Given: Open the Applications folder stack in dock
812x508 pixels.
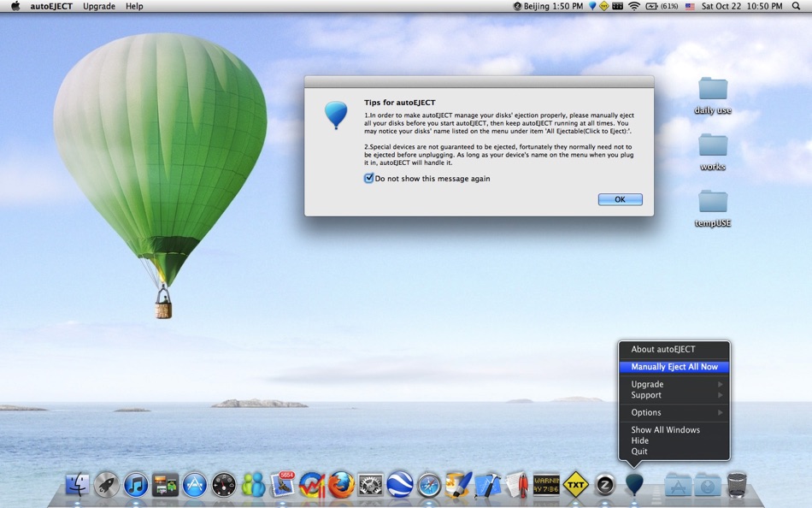Looking at the screenshot, I should click(x=678, y=485).
